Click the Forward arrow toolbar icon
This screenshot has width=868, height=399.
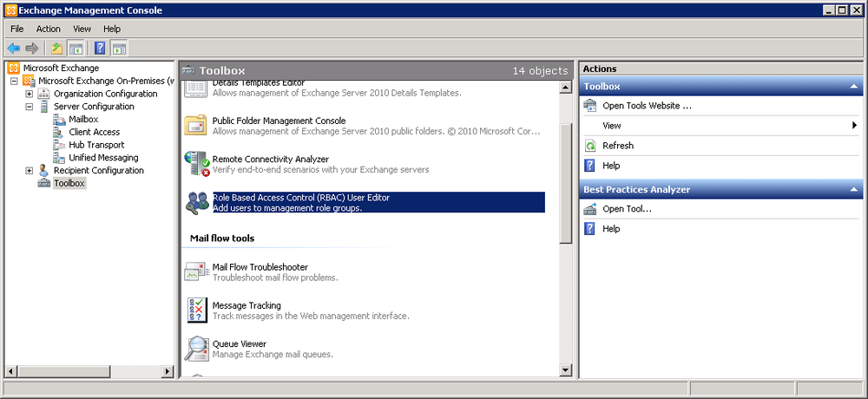pos(31,49)
